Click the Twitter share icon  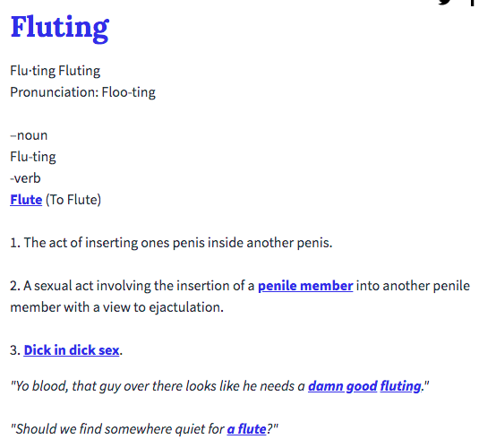(x=445, y=2)
